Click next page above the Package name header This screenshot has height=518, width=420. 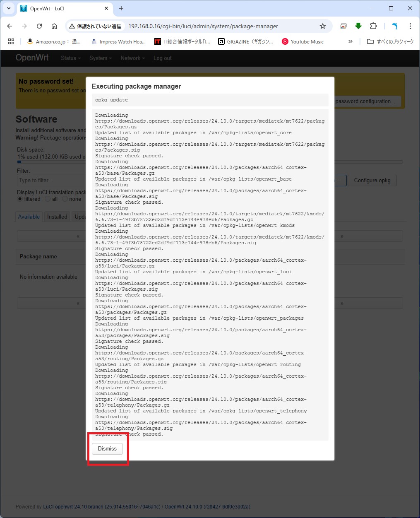342,236
